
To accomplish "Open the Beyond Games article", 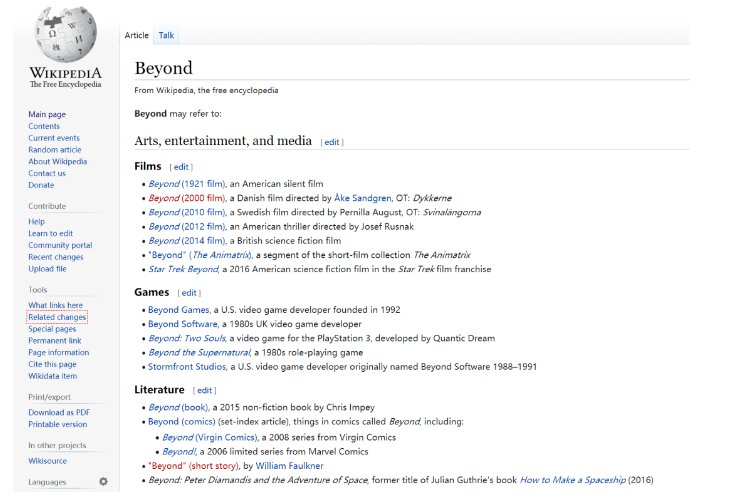I will 178,310.
